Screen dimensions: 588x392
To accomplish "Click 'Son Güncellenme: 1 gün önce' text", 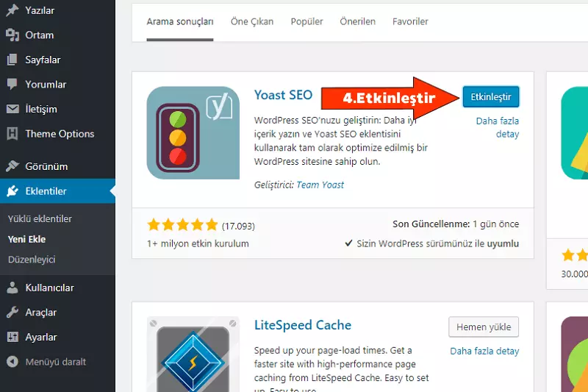I will tap(456, 224).
